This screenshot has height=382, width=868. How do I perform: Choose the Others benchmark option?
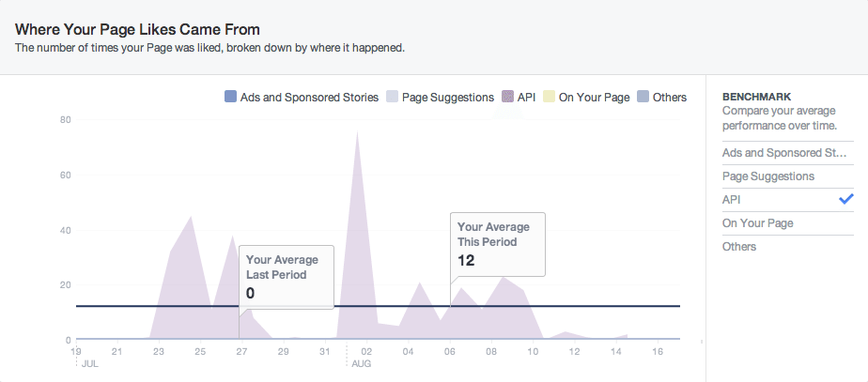(x=738, y=246)
